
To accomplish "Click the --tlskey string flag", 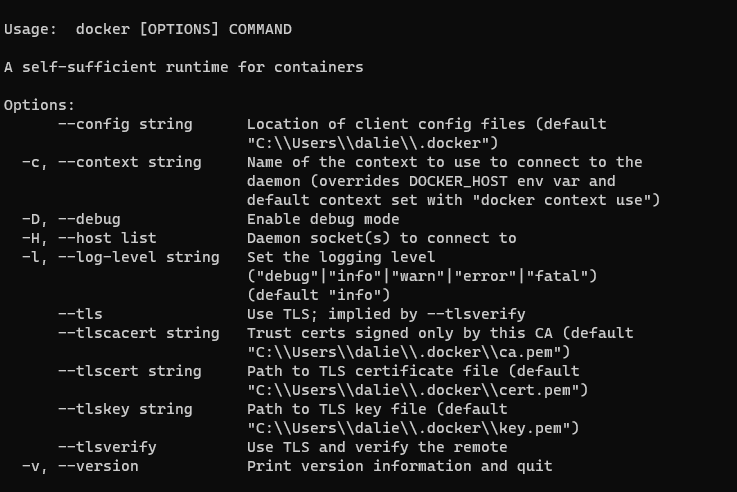I will tap(125, 409).
